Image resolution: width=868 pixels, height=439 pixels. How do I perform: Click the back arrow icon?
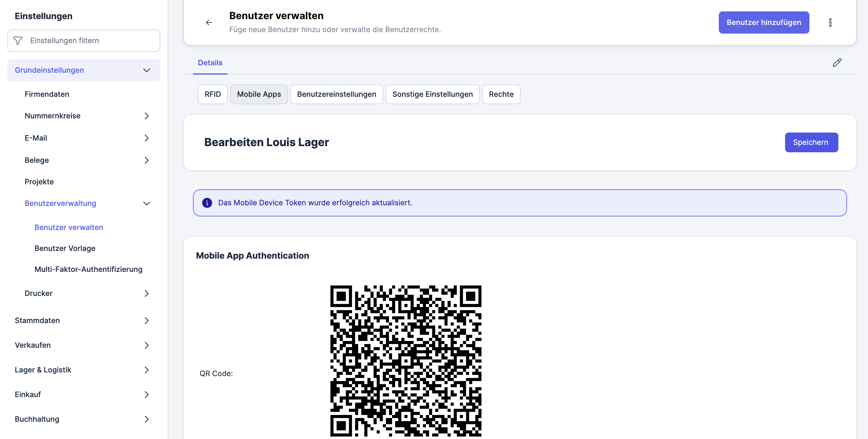pyautogui.click(x=209, y=23)
